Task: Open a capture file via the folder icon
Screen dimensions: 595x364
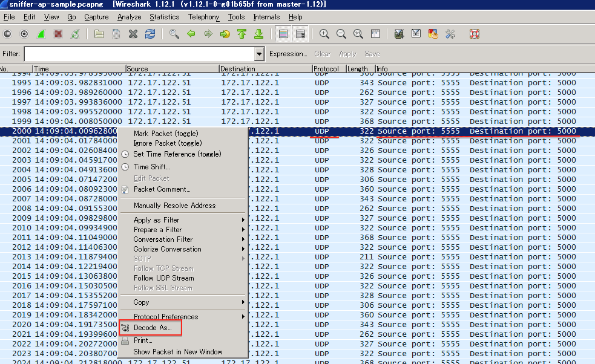Action: pos(99,34)
